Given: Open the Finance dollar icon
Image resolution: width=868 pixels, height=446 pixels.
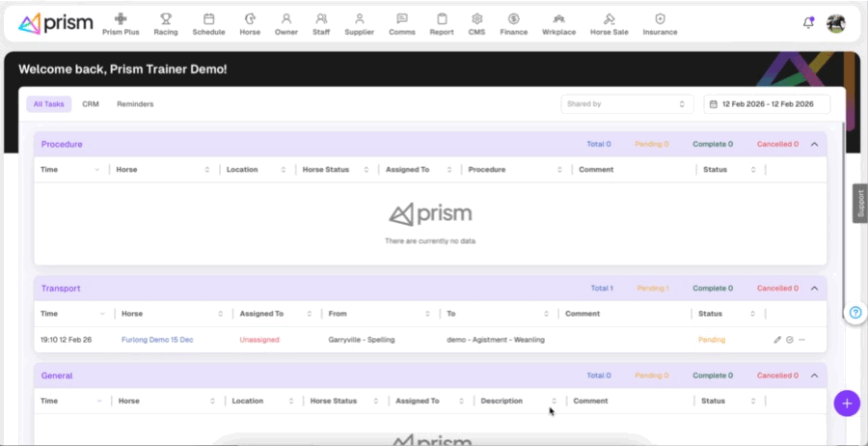Looking at the screenshot, I should (x=513, y=18).
